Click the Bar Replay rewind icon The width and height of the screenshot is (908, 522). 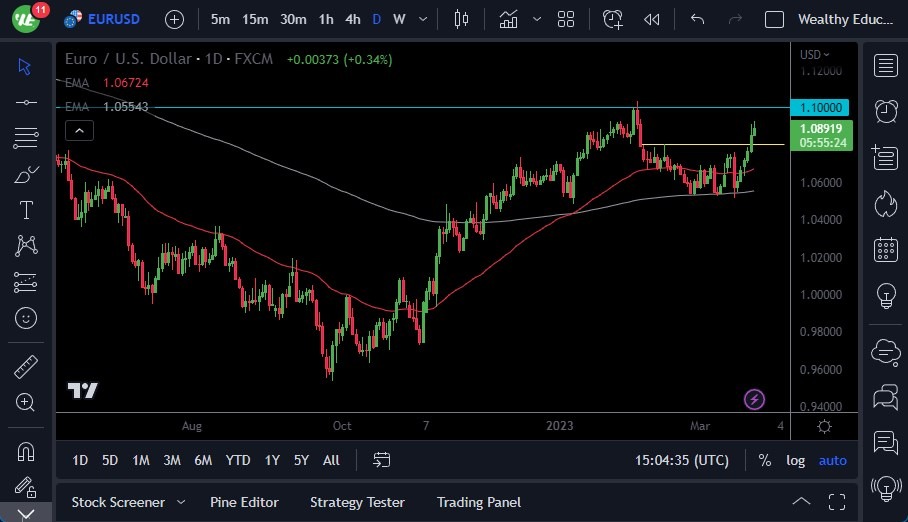pyautogui.click(x=652, y=19)
